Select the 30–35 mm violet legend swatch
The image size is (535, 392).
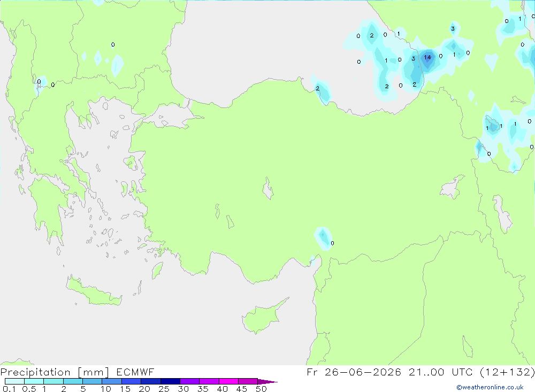(190, 381)
